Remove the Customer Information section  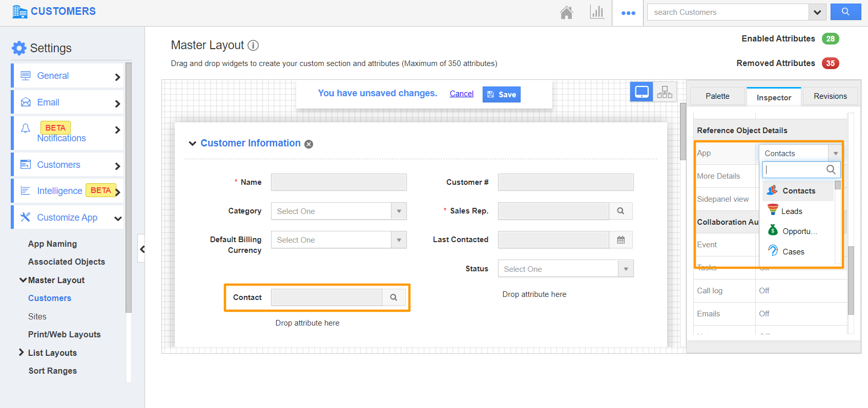pyautogui.click(x=308, y=144)
